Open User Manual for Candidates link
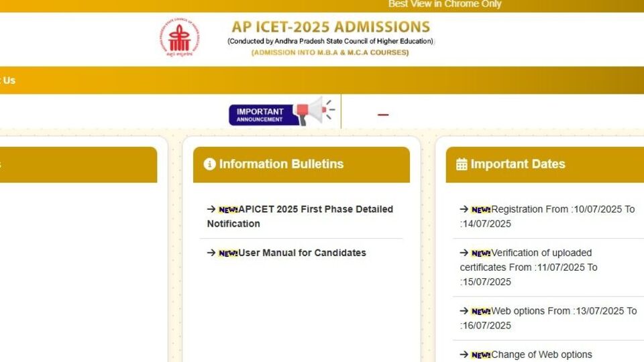Screen dimensions: 644x362 coord(302,253)
